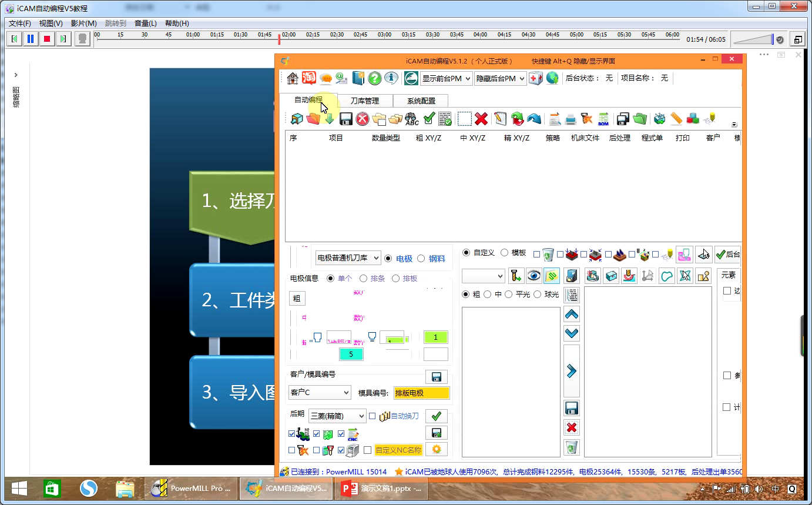This screenshot has height=505, width=812.
Task: Click the red X remove strategy button
Action: pos(572,427)
